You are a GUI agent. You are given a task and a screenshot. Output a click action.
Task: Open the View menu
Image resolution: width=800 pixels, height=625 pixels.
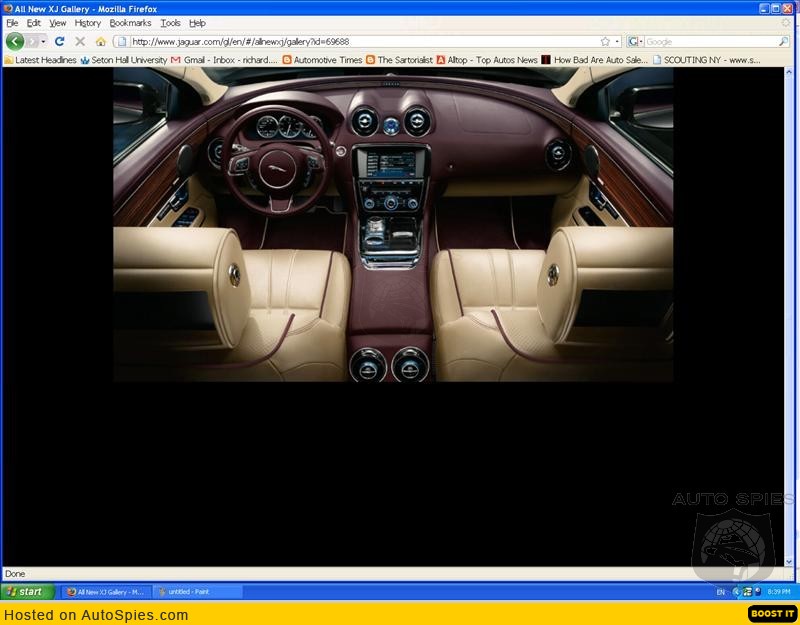click(58, 23)
